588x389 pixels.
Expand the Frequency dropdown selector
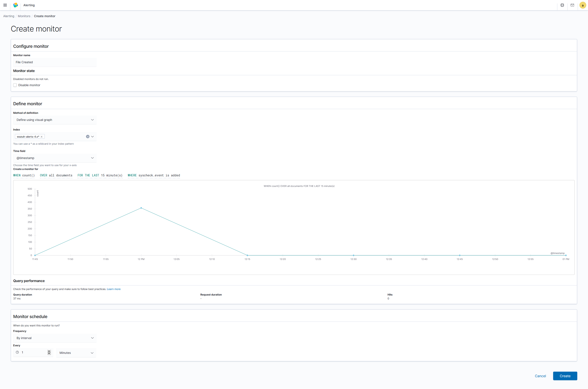54,338
